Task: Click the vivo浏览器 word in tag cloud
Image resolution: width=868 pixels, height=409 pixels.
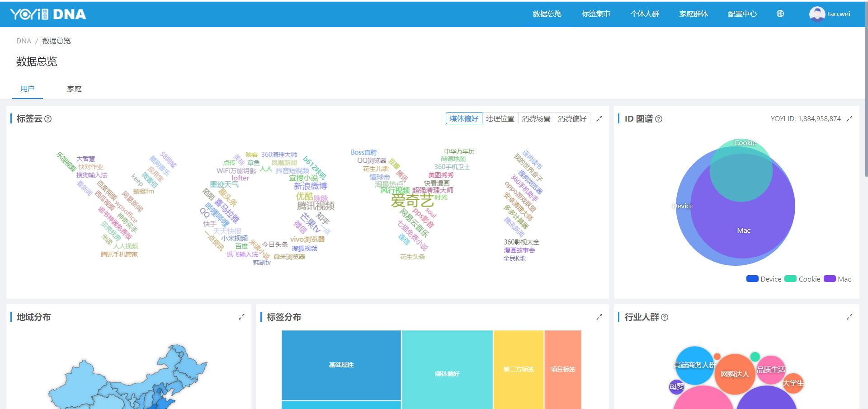Action: 307,240
